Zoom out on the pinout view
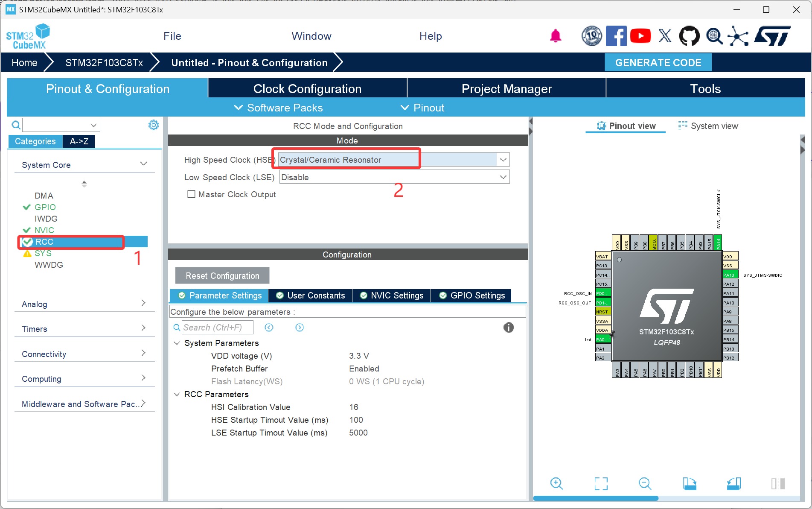812x509 pixels. [x=645, y=483]
